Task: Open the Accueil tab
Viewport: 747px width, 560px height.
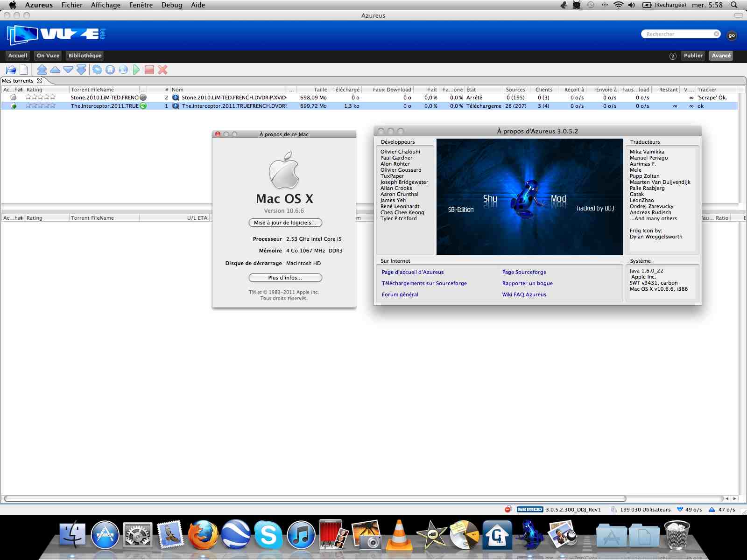Action: (18, 56)
